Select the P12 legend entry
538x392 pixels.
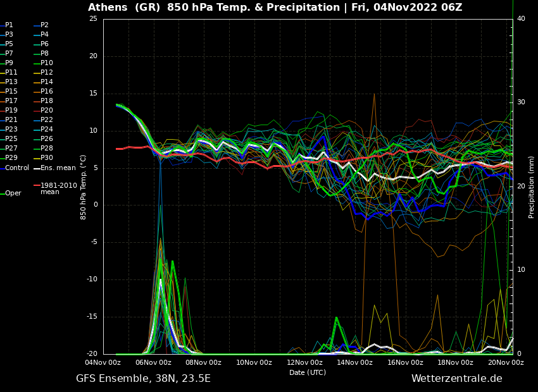click(x=43, y=72)
